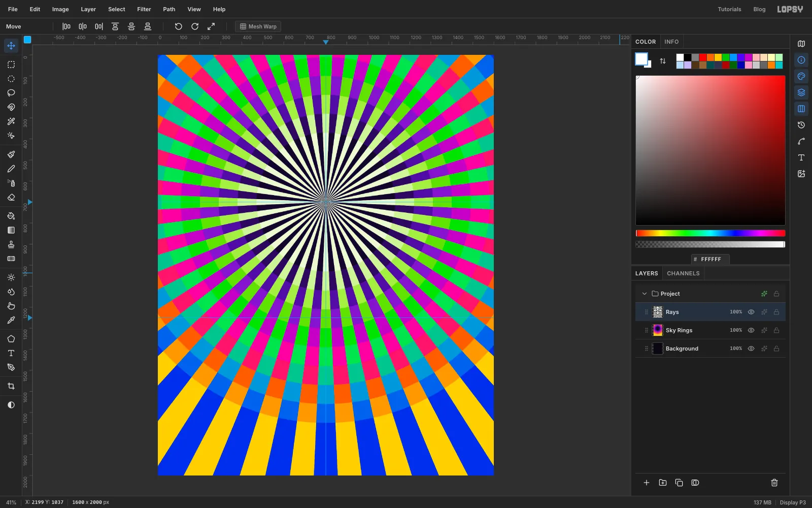The height and width of the screenshot is (508, 812).
Task: Select the pencil tool
Action: [x=11, y=169]
